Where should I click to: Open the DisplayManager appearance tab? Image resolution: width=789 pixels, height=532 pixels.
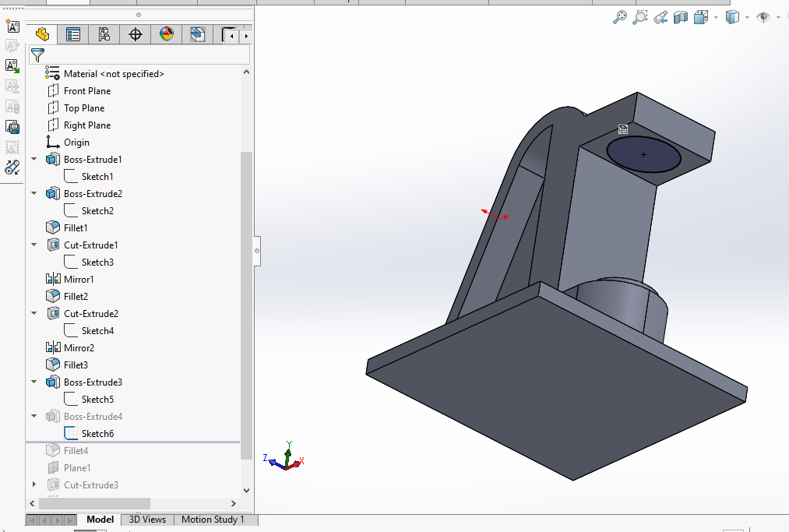[167, 34]
